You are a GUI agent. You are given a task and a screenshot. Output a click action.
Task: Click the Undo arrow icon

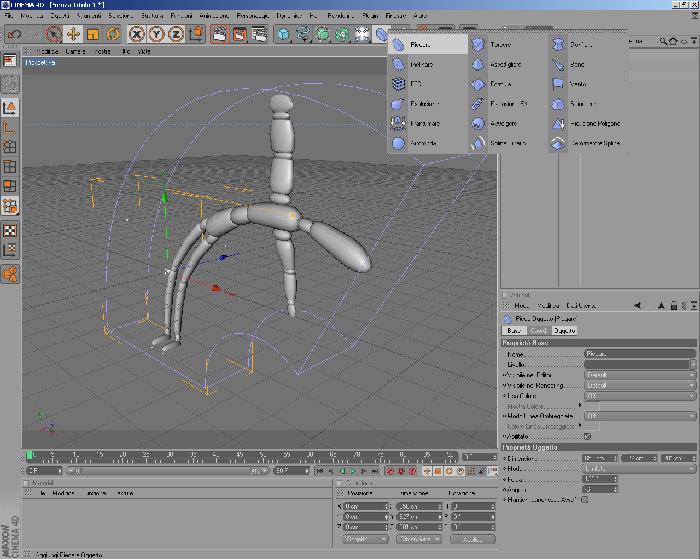14,34
